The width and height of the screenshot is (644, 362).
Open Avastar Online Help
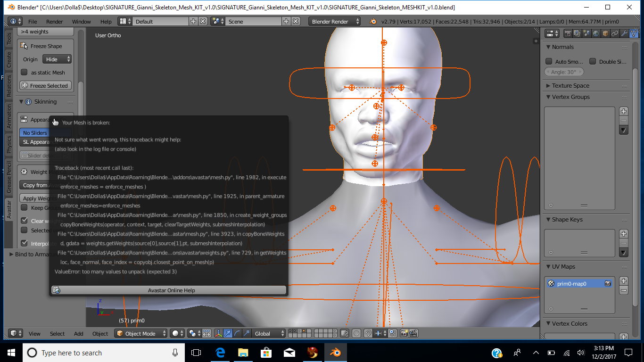click(168, 290)
